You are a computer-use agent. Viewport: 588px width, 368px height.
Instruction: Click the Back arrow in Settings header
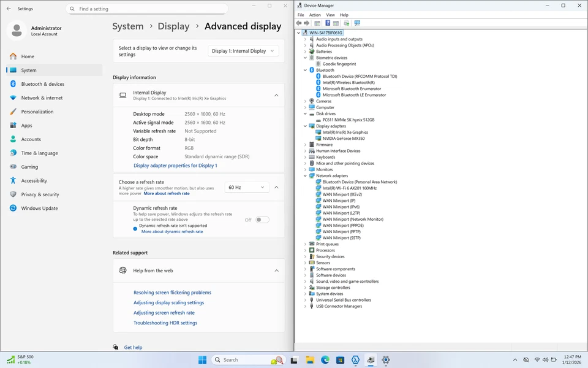pos(9,9)
